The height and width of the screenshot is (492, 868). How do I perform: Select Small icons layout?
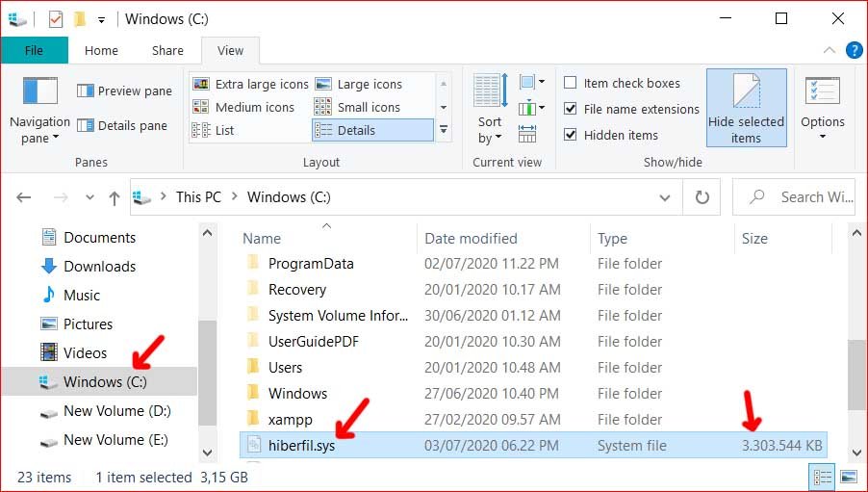pyautogui.click(x=357, y=107)
